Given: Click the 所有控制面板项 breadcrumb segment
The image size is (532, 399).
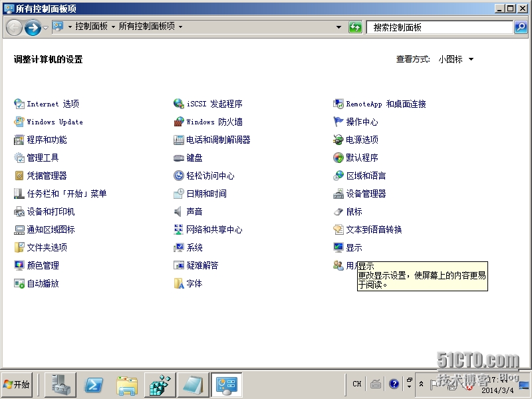Looking at the screenshot, I should (147, 27).
